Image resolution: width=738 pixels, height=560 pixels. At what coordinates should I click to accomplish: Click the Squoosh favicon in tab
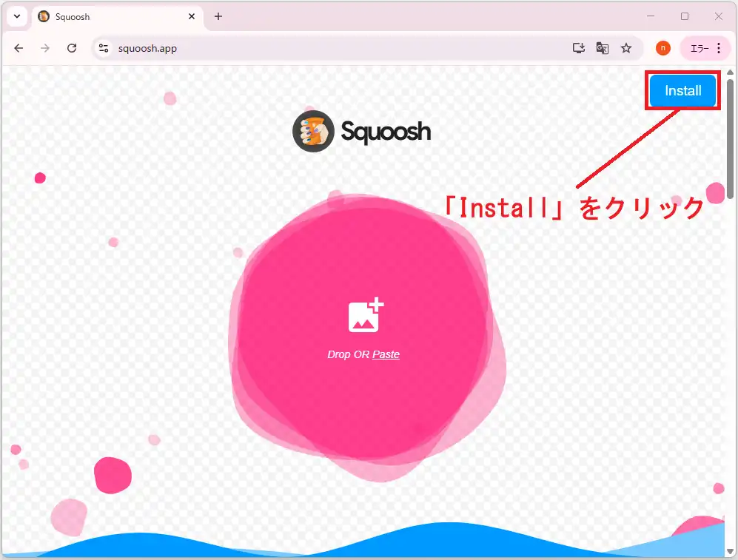click(44, 16)
